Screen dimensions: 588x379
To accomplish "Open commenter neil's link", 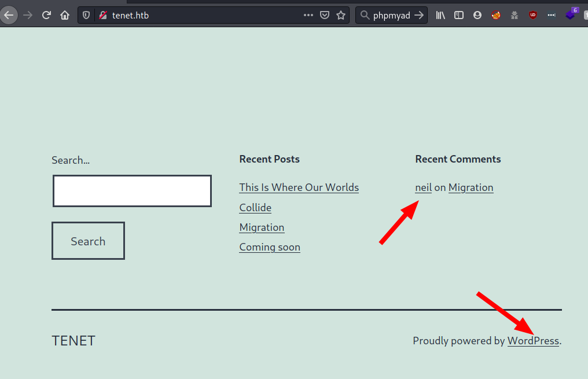I will [423, 187].
